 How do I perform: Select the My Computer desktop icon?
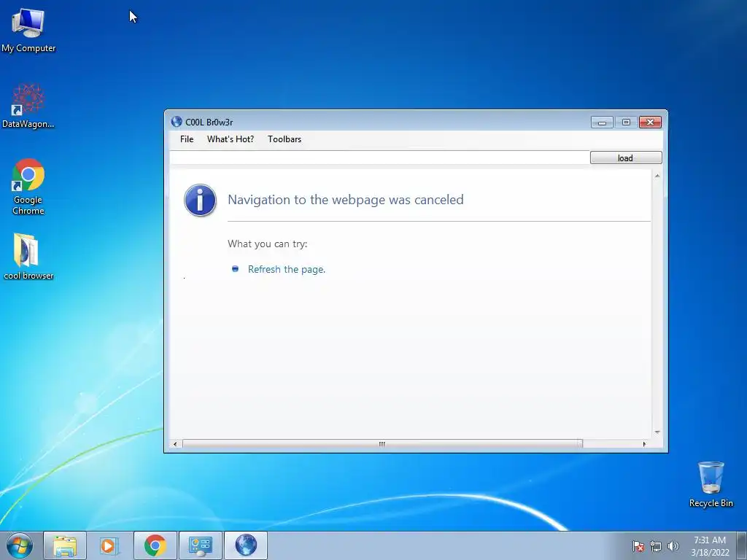(28, 30)
